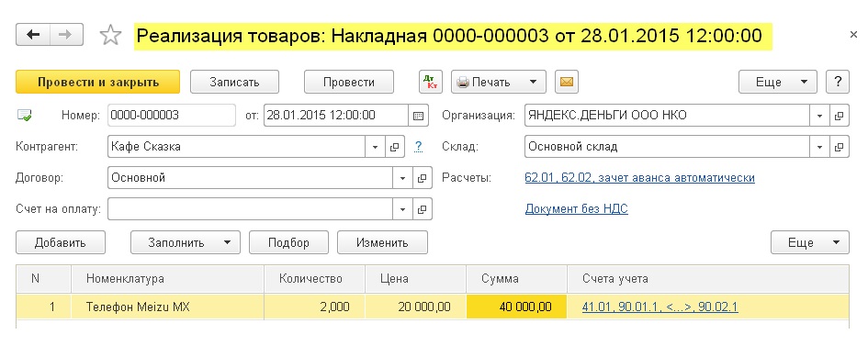Image resolution: width=868 pixels, height=346 pixels.
Task: Open Договор record with its open icon
Action: (x=422, y=178)
